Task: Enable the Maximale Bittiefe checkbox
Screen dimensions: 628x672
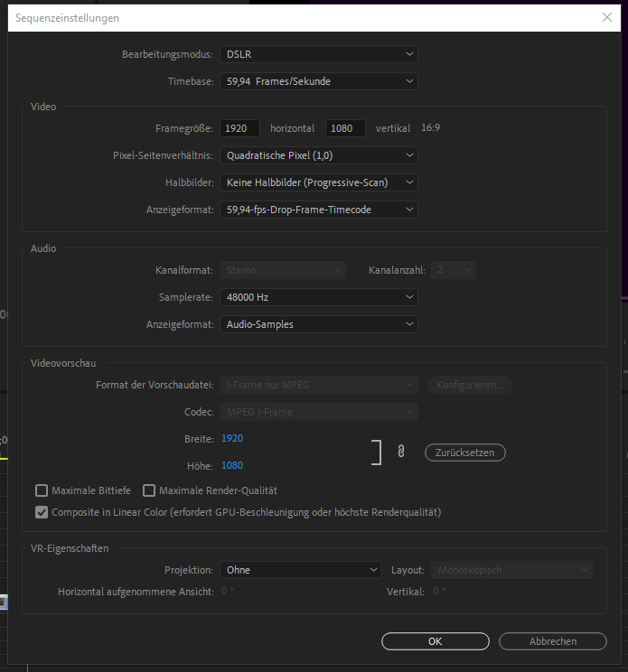Action: [x=42, y=490]
